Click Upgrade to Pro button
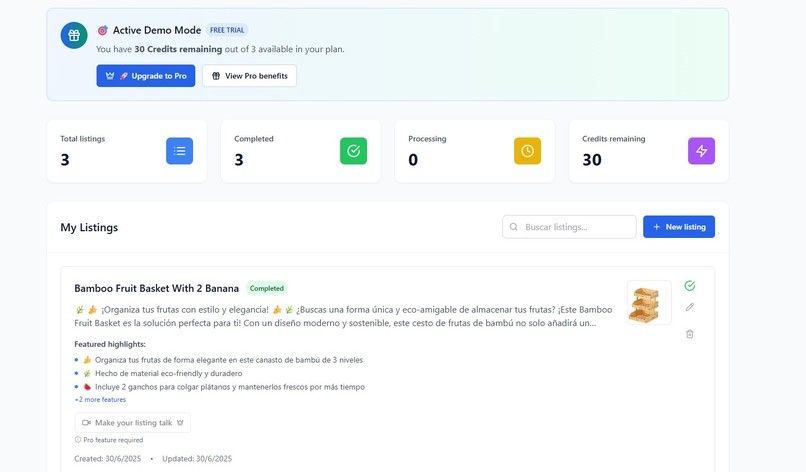This screenshot has height=472, width=806. (x=146, y=76)
